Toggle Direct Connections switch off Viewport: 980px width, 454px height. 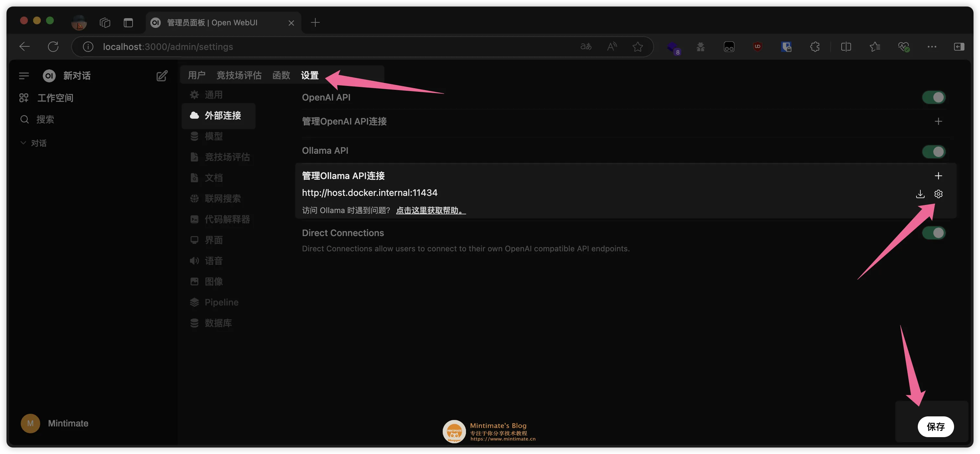coord(934,233)
